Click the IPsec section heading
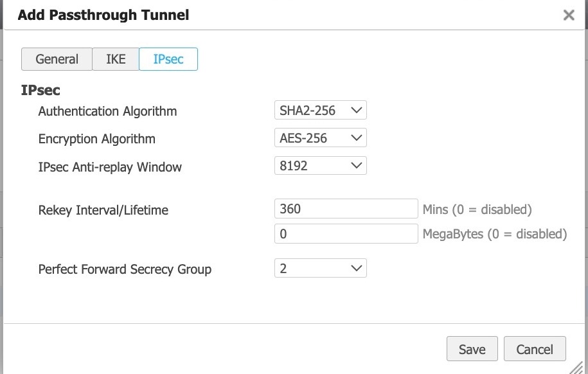Viewport: 588px width, 374px height. tap(40, 91)
